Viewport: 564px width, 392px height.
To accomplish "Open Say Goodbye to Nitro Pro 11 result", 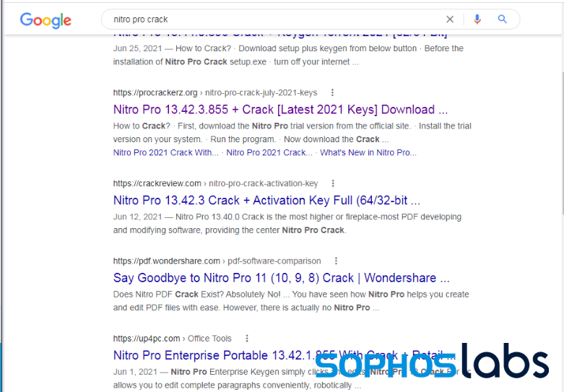I will (x=282, y=278).
